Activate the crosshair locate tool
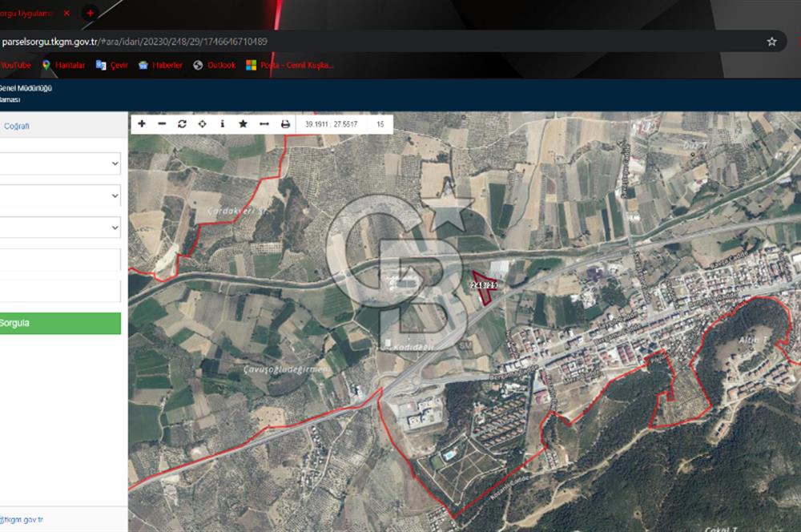 (x=202, y=124)
